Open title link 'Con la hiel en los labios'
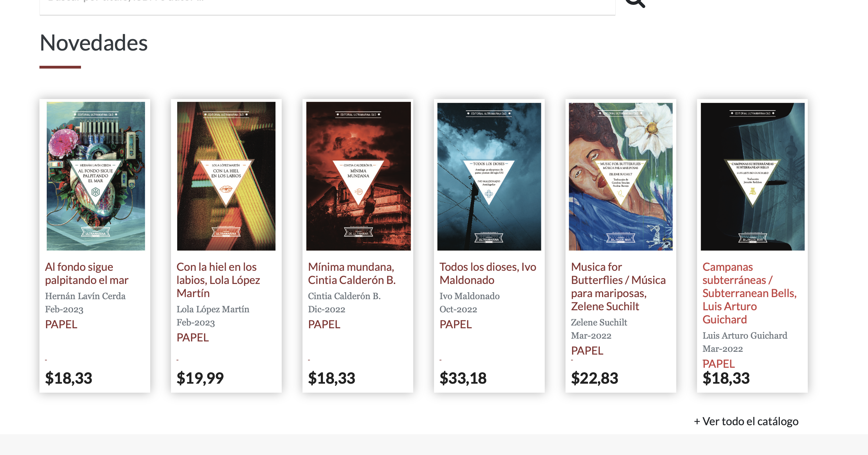Viewport: 868px width, 455px height. (218, 280)
